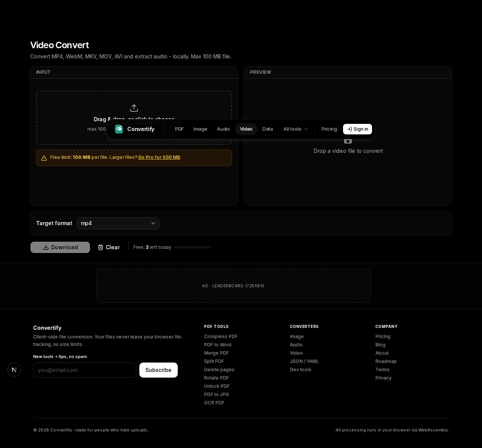The height and width of the screenshot is (448, 482).
Task: Open the Merge PDF footer link
Action: click(x=217, y=353)
